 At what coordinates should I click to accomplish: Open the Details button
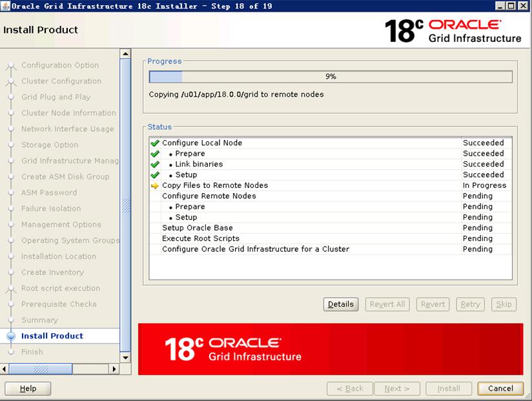[x=341, y=304]
